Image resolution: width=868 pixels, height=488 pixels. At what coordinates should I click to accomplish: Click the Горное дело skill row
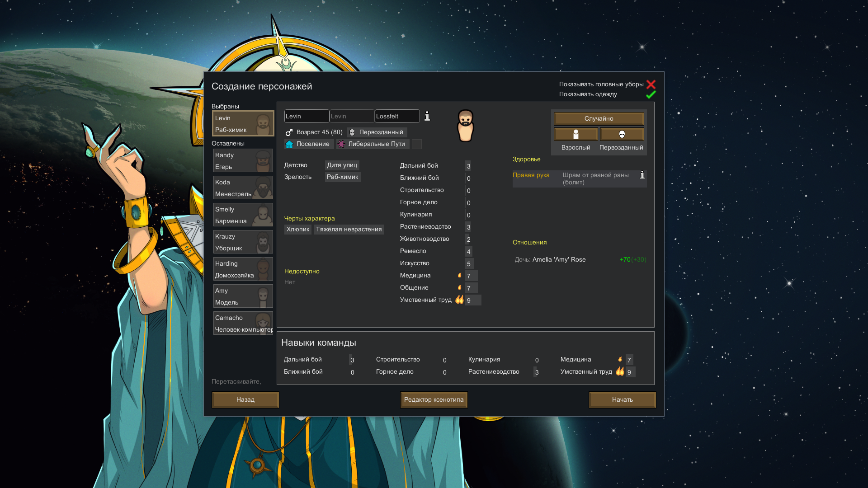[435, 202]
